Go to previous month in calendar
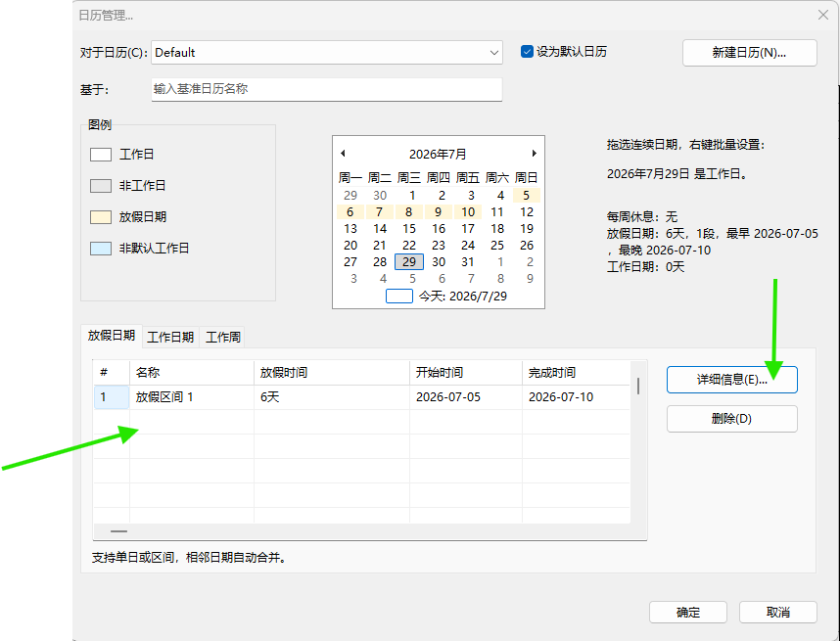840x641 pixels. [x=343, y=154]
